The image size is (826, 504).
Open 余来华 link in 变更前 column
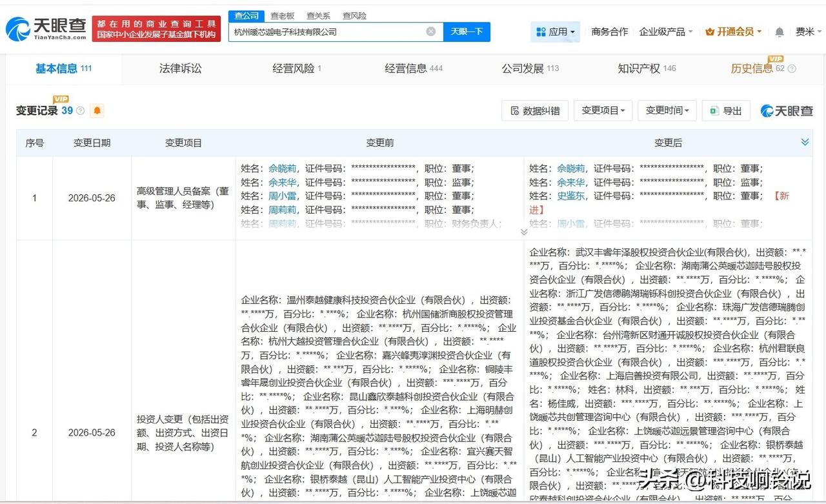pyautogui.click(x=283, y=182)
